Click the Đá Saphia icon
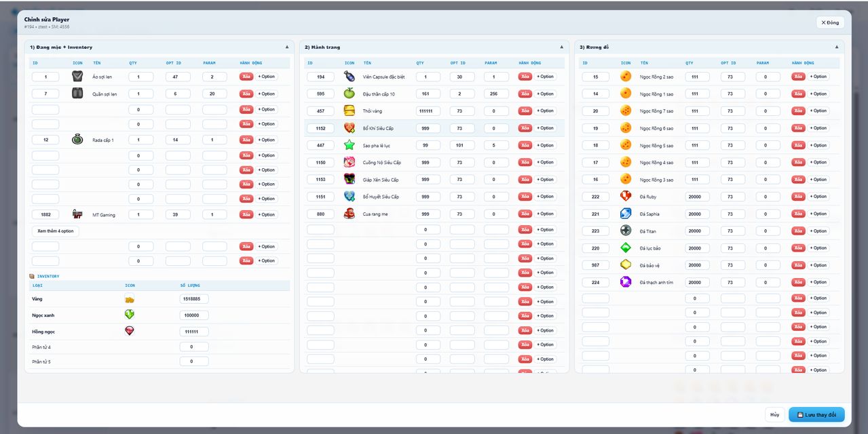The width and height of the screenshot is (868, 434). 626,214
